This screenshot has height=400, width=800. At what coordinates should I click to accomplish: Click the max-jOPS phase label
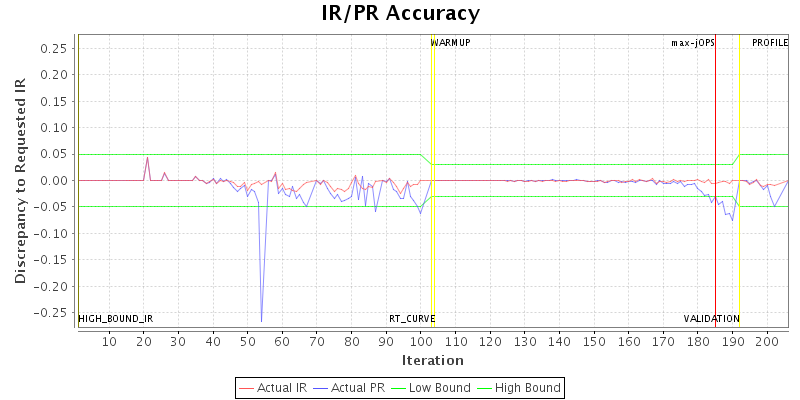pos(692,43)
